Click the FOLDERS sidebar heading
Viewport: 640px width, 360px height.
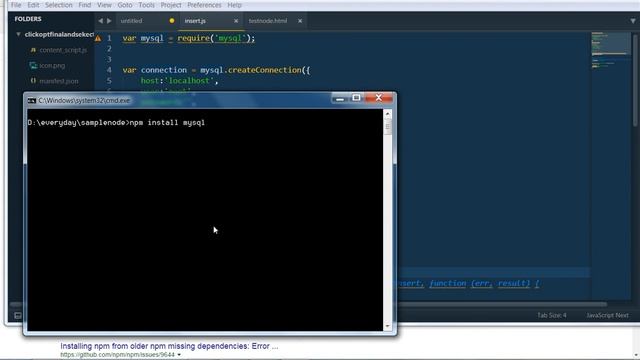click(28, 19)
